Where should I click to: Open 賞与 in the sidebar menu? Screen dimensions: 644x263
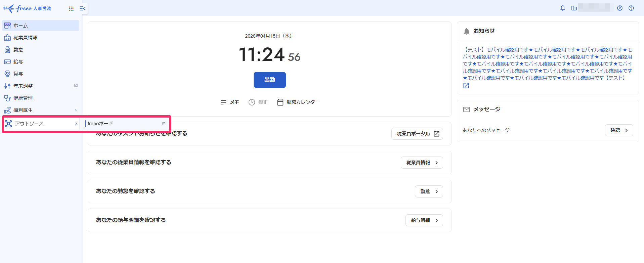[x=41, y=74]
